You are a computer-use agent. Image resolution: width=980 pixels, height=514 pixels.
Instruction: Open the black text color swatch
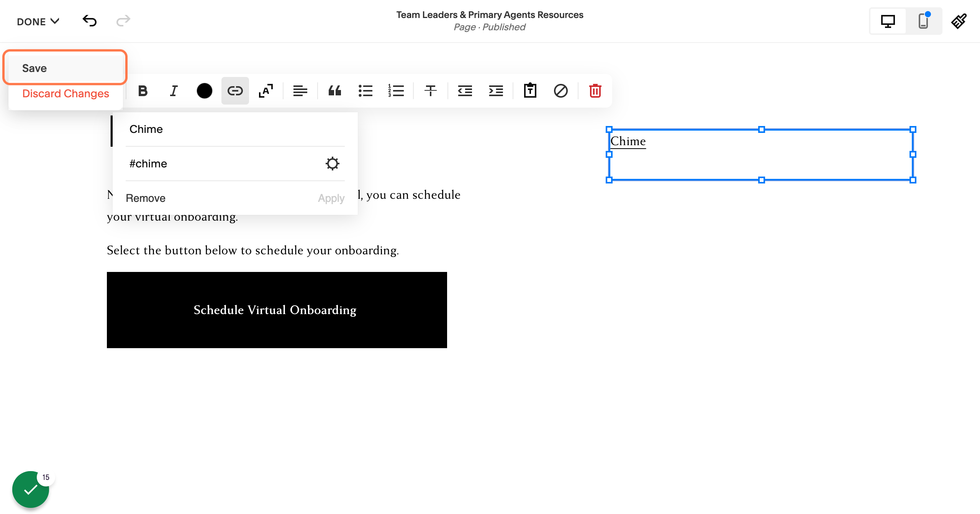point(205,91)
